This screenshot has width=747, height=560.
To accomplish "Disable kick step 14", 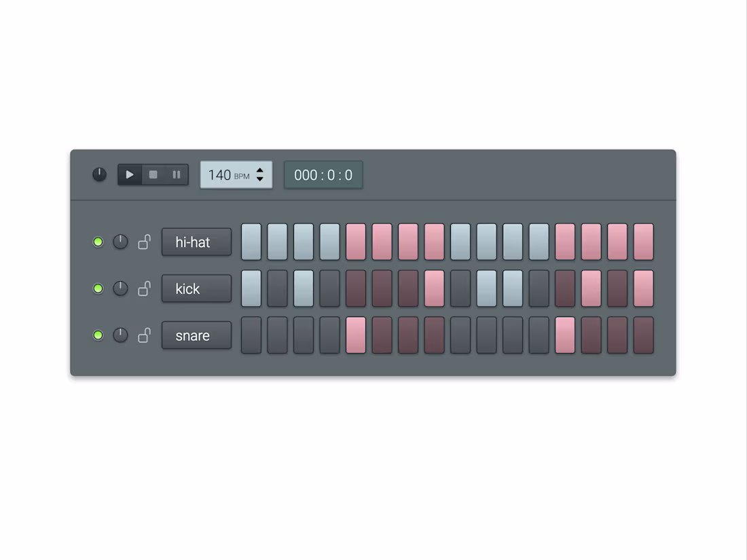I will pyautogui.click(x=591, y=288).
